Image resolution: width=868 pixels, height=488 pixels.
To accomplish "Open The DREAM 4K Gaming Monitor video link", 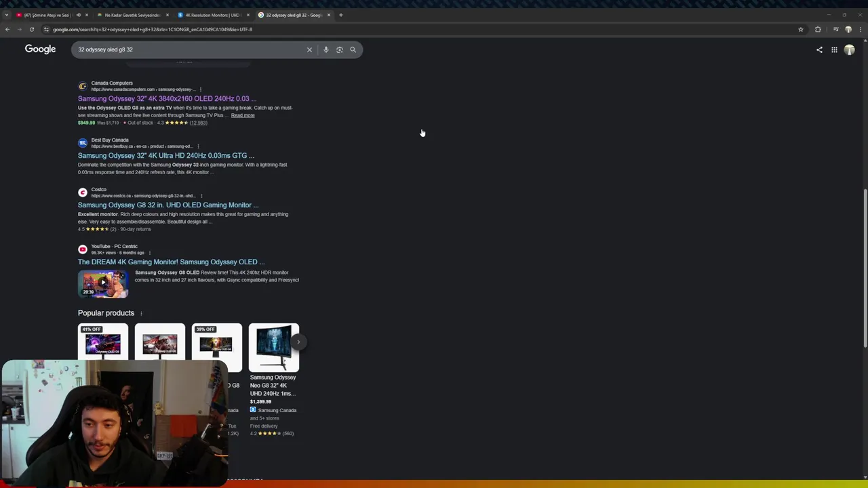I will pos(171,262).
